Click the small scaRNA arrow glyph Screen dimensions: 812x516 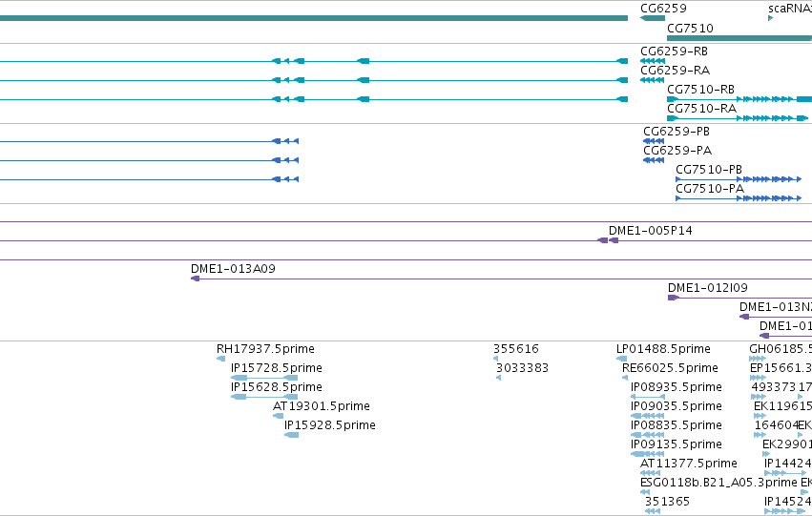tap(771, 18)
